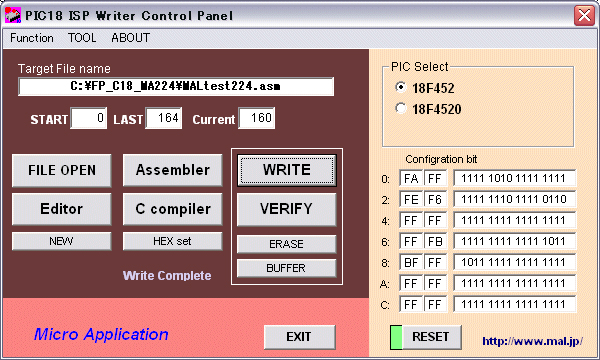The height and width of the screenshot is (360, 600).
Task: Click config row A low byte field
Action: 435,283
